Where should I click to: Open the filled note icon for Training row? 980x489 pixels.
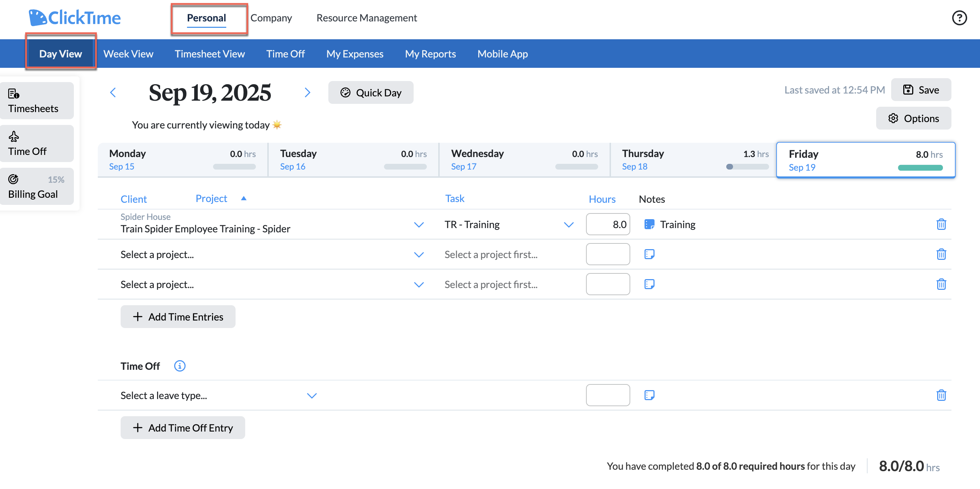point(649,224)
